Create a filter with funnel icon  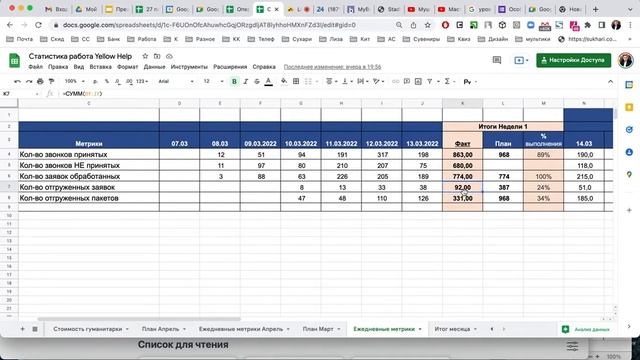[x=430, y=82]
